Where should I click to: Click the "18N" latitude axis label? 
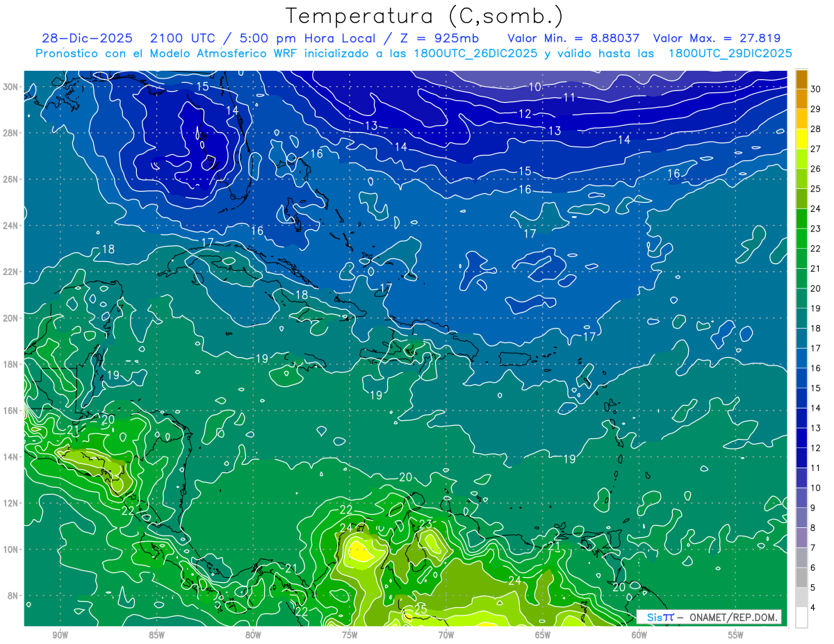(x=12, y=364)
